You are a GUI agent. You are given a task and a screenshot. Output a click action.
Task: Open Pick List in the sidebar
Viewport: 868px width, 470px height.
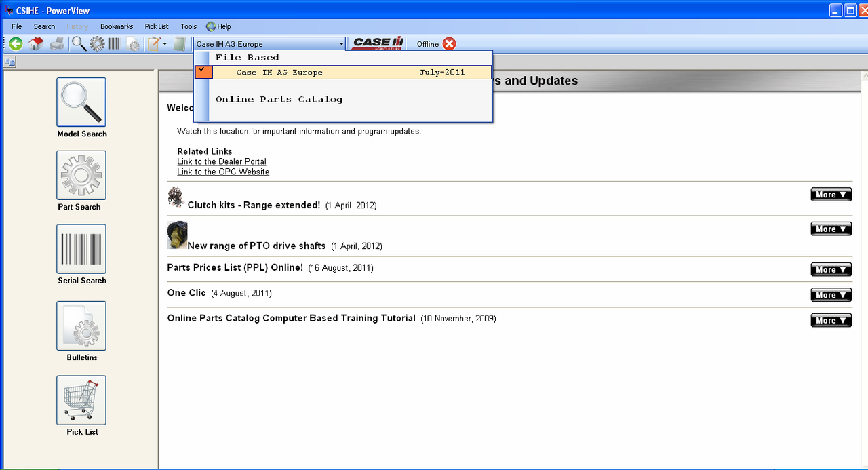click(81, 400)
